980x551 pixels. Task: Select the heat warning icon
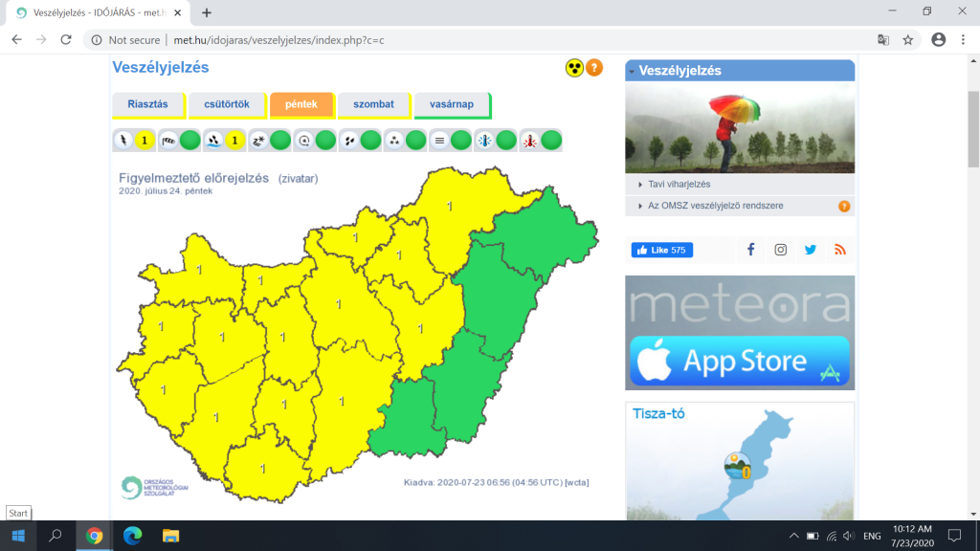tap(529, 141)
